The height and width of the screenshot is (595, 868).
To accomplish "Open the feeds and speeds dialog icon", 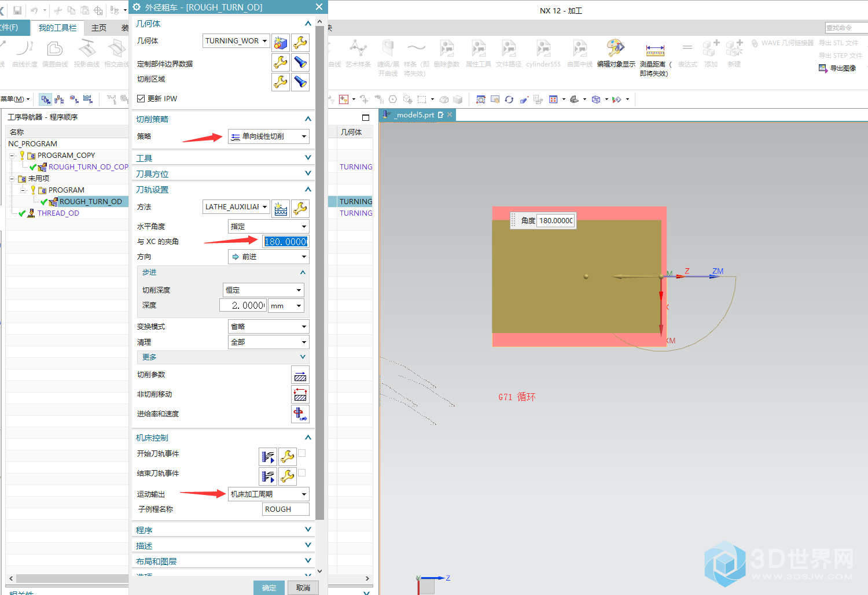I will (300, 414).
